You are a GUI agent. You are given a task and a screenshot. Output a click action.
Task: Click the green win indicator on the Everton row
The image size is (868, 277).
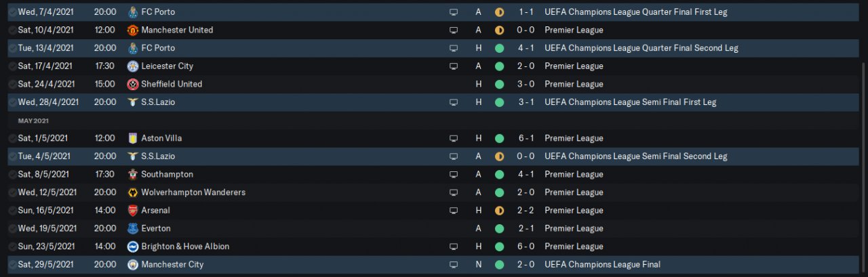pos(500,229)
